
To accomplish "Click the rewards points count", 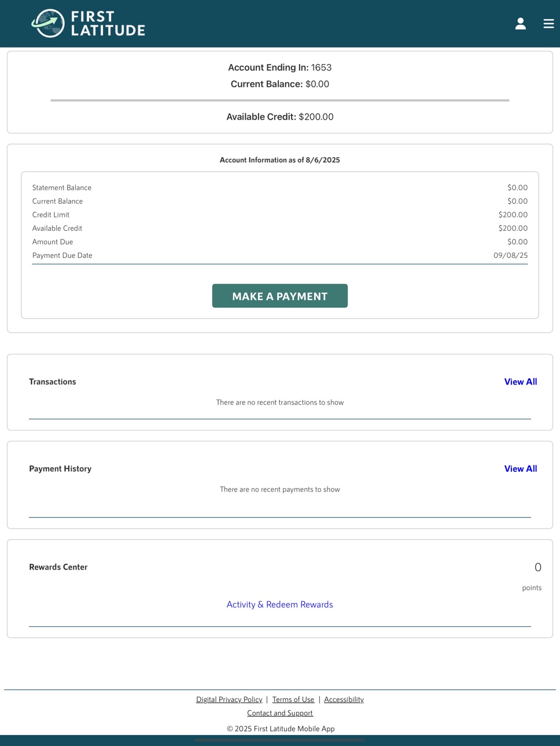I will (537, 567).
